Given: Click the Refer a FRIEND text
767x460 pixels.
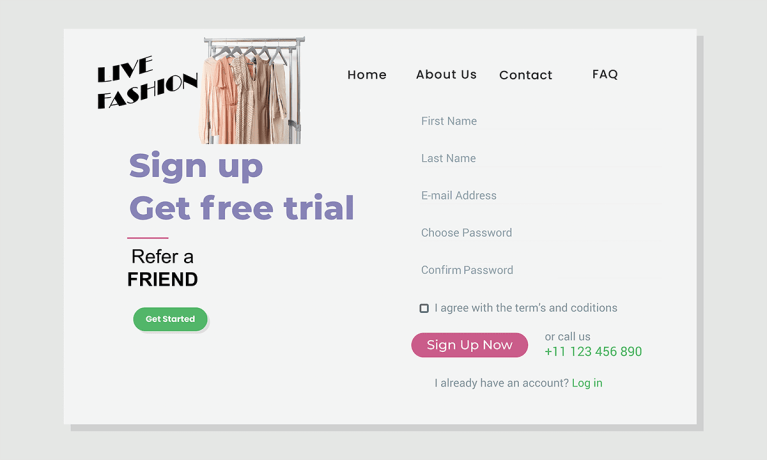Looking at the screenshot, I should [162, 268].
